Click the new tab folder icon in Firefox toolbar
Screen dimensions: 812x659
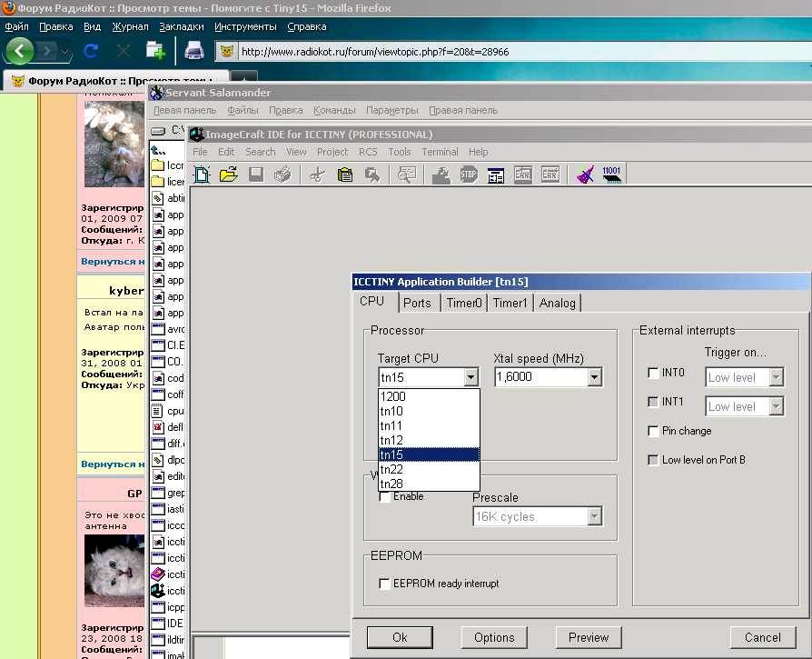click(155, 50)
